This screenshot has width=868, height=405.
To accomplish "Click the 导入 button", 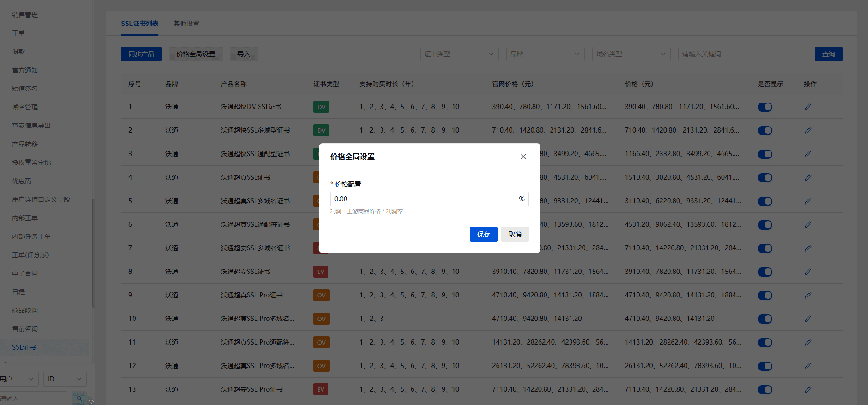I will pyautogui.click(x=244, y=54).
